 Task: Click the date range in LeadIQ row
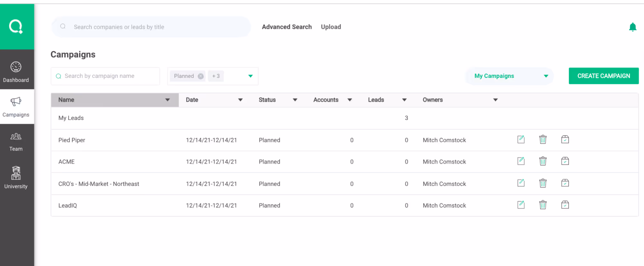211,206
